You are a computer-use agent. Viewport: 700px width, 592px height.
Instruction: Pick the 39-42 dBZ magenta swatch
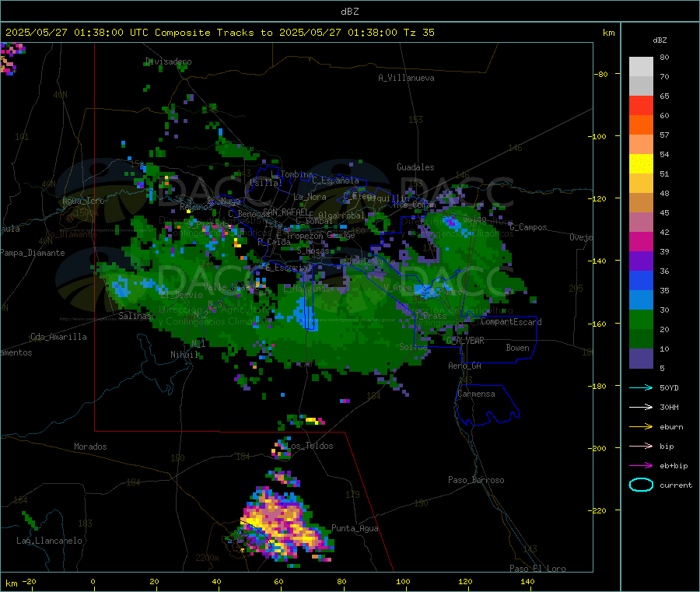pos(641,241)
